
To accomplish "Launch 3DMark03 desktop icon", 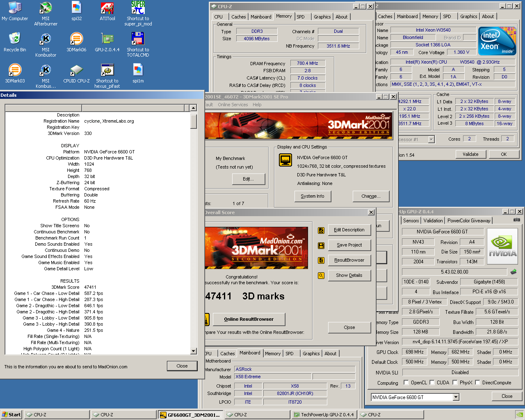I will click(15, 74).
